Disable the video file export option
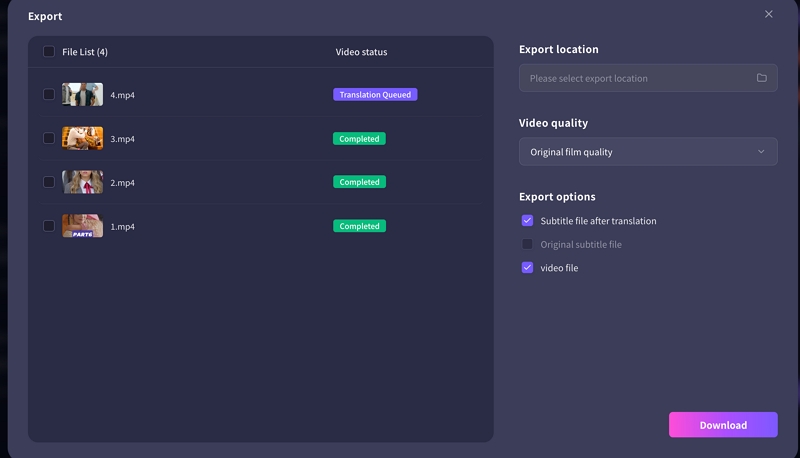800x458 pixels. (x=527, y=268)
